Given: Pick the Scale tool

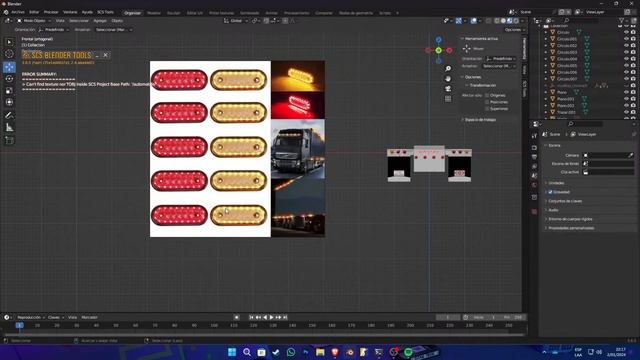Looking at the screenshot, I should 9,91.
